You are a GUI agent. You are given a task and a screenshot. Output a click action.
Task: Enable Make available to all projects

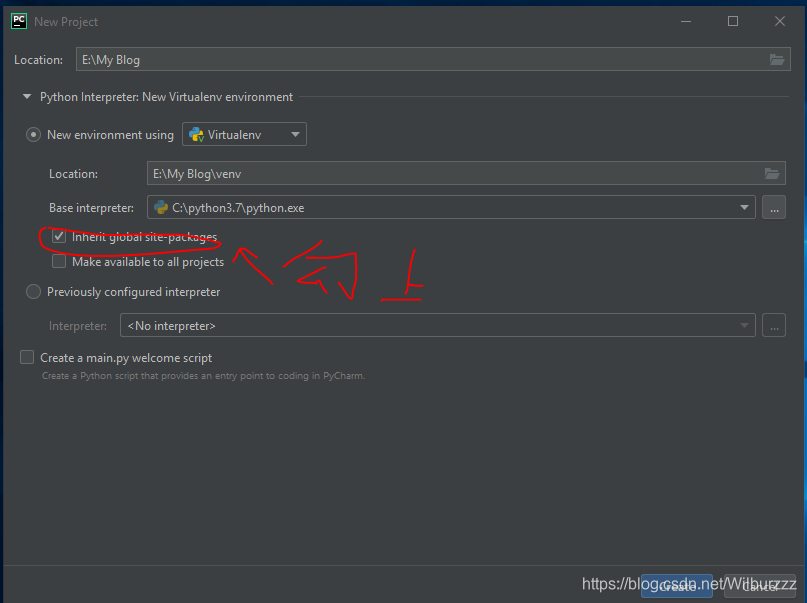click(x=59, y=261)
